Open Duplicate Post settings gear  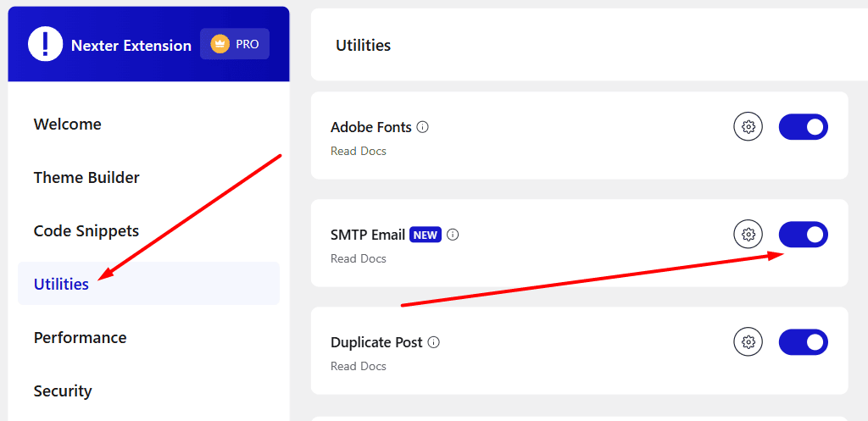[748, 342]
